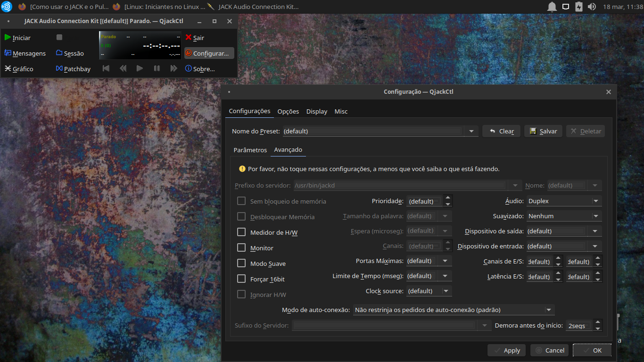Viewport: 644px width, 362px height.
Task: Open battery power indicator in tray
Action: (x=579, y=7)
